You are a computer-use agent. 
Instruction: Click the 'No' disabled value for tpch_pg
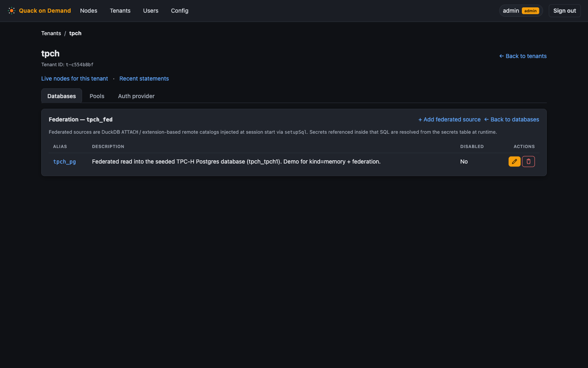464,162
